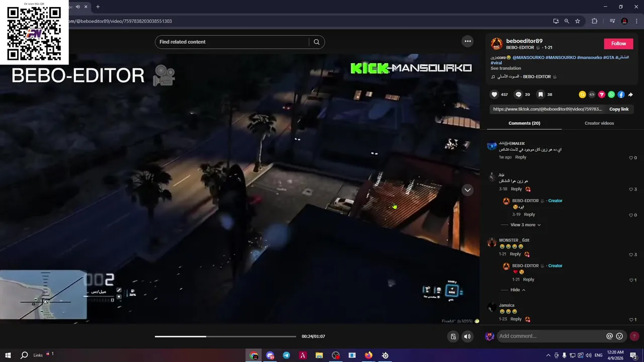
Task: Click the browser address bar URL
Action: coord(120,21)
